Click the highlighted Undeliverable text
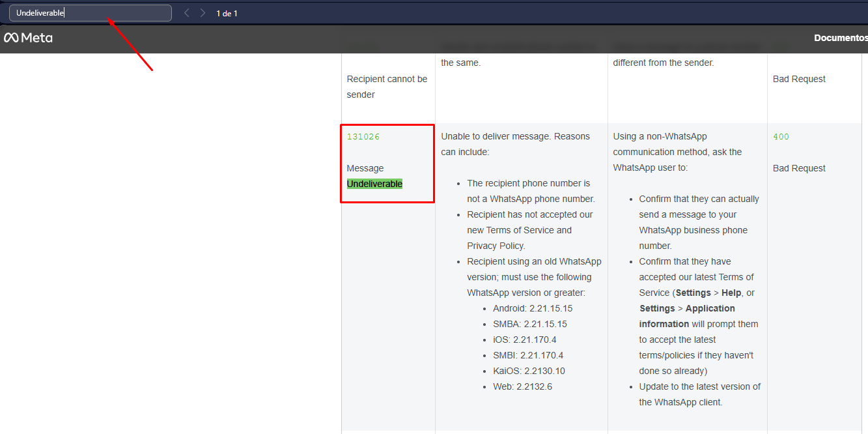The height and width of the screenshot is (434, 868). (374, 184)
